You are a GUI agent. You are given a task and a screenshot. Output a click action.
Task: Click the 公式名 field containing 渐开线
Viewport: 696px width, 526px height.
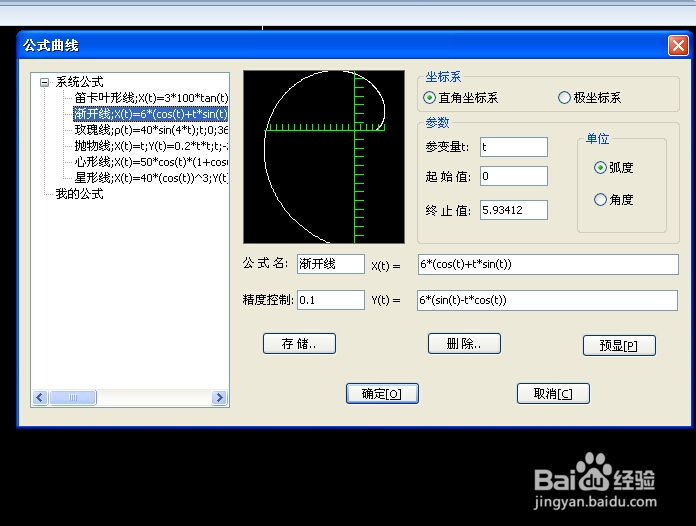tap(331, 264)
